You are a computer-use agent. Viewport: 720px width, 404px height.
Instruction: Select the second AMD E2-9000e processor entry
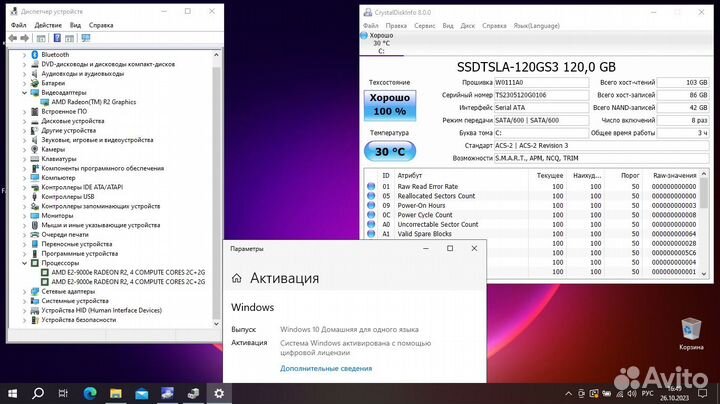tap(128, 282)
